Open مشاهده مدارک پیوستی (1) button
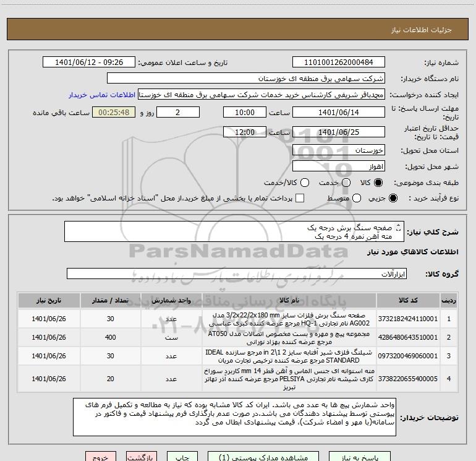 (263, 457)
